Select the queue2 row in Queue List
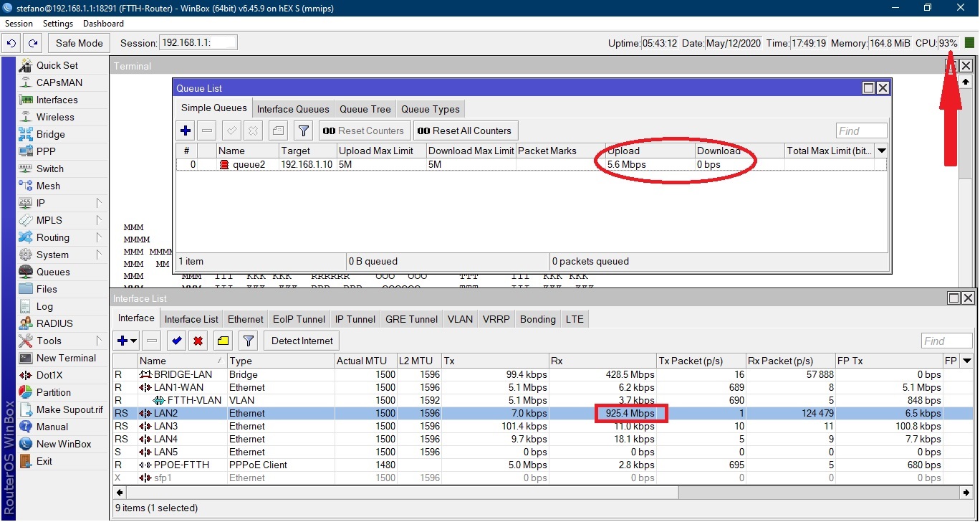The image size is (980, 522). coord(532,164)
